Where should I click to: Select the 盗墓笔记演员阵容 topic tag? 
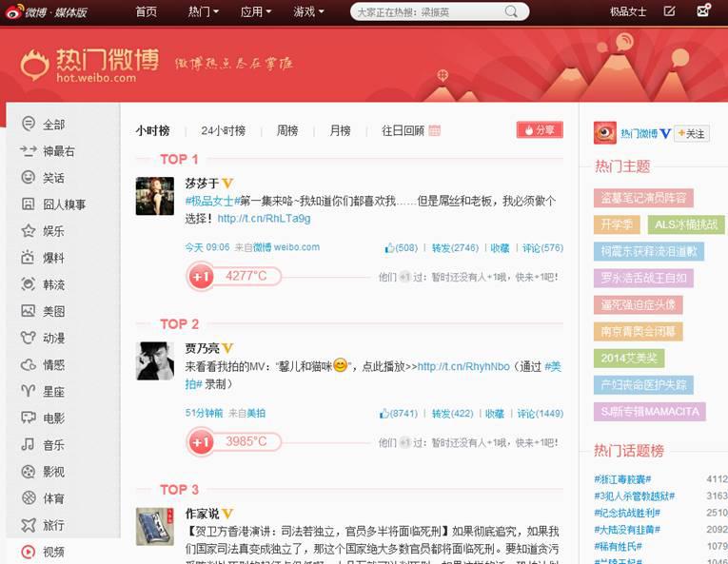click(643, 198)
